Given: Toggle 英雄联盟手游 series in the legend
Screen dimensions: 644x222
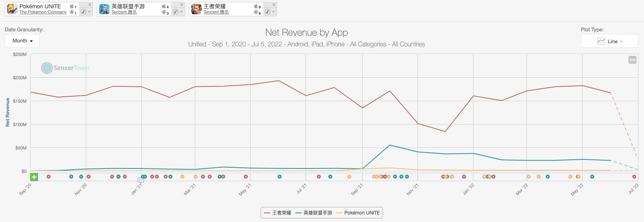Looking at the screenshot, I should click(x=313, y=213).
